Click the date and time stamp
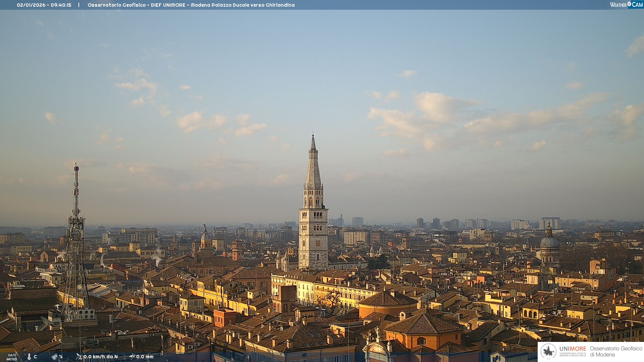 click(44, 5)
